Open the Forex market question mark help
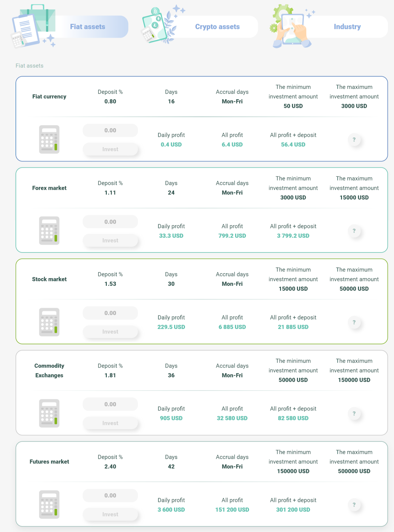The height and width of the screenshot is (532, 394). [354, 231]
